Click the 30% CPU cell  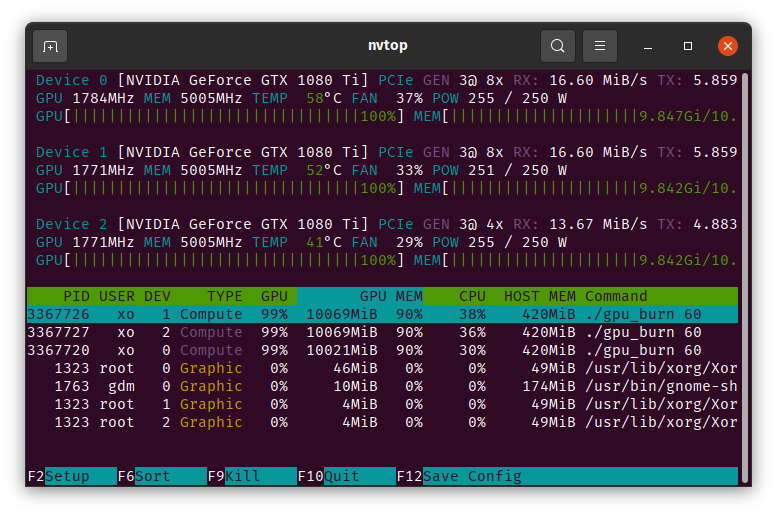pos(472,350)
